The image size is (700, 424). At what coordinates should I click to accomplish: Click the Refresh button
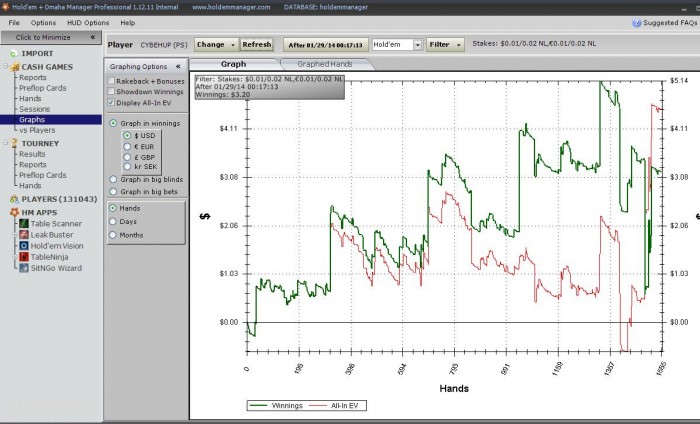pyautogui.click(x=257, y=45)
